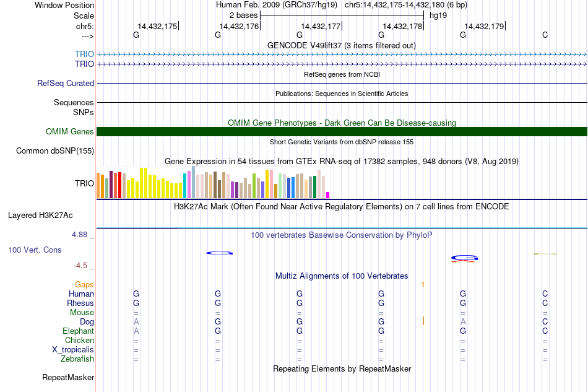Viewport: 588px width, 392px height.
Task: Click the Zebrafish species label
Action: click(x=77, y=359)
